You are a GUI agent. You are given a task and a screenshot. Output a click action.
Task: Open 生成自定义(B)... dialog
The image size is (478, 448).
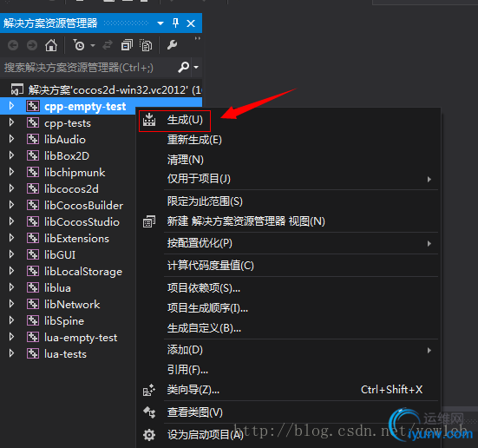click(x=288, y=328)
